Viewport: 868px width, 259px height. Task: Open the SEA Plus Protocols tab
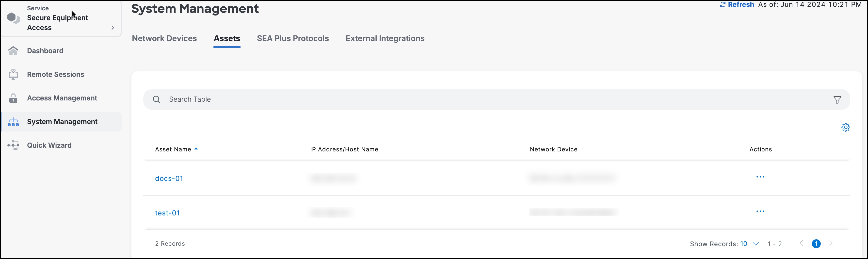point(293,38)
